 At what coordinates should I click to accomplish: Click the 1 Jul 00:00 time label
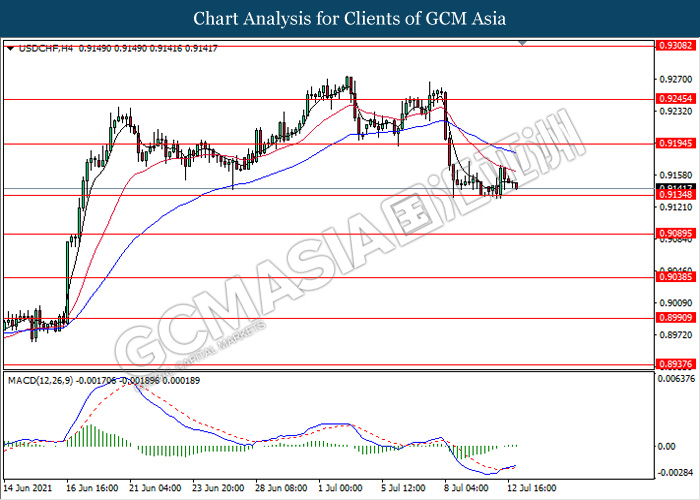coord(340,488)
